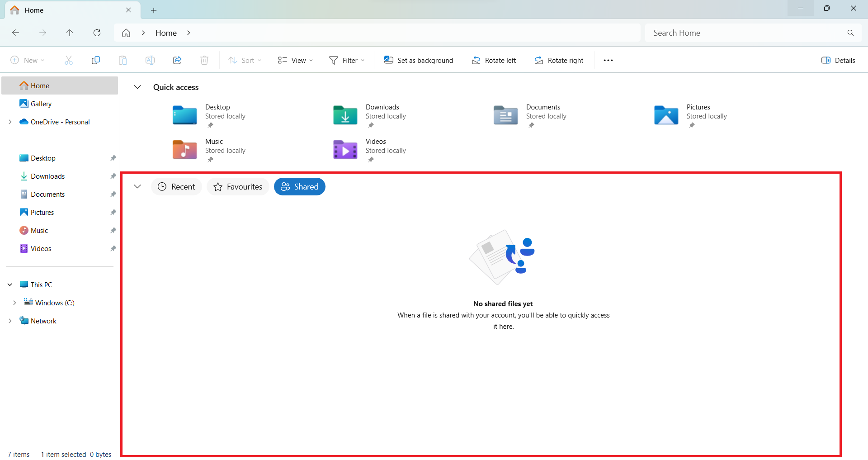Click the Rename icon on the toolbar
The width and height of the screenshot is (868, 460).
pyautogui.click(x=150, y=60)
